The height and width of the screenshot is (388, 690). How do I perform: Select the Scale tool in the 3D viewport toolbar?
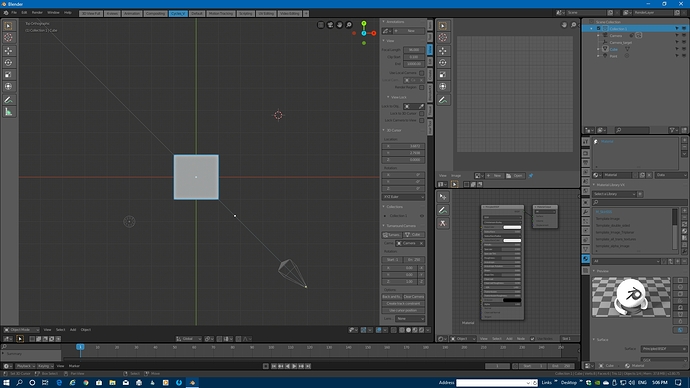point(8,74)
